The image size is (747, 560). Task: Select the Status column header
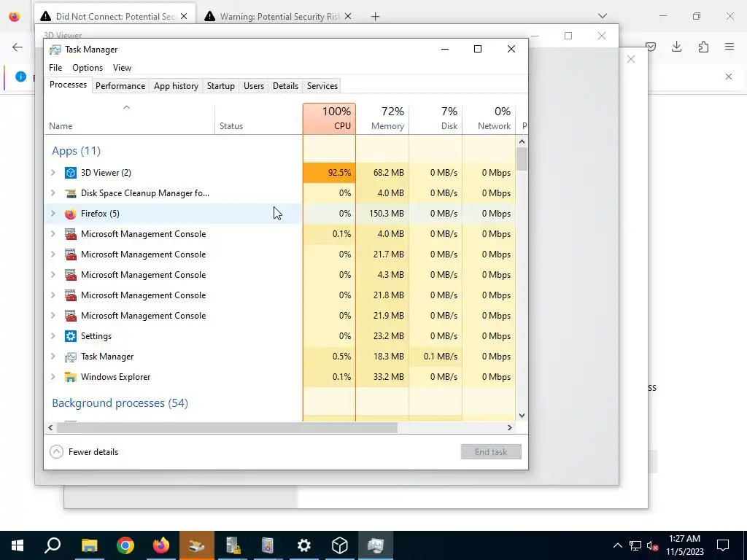click(259, 119)
